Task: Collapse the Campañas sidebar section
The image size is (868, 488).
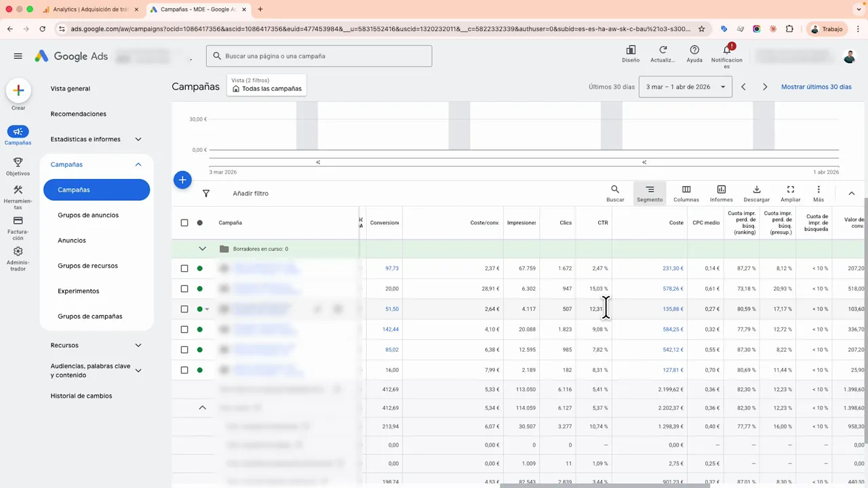Action: point(138,165)
